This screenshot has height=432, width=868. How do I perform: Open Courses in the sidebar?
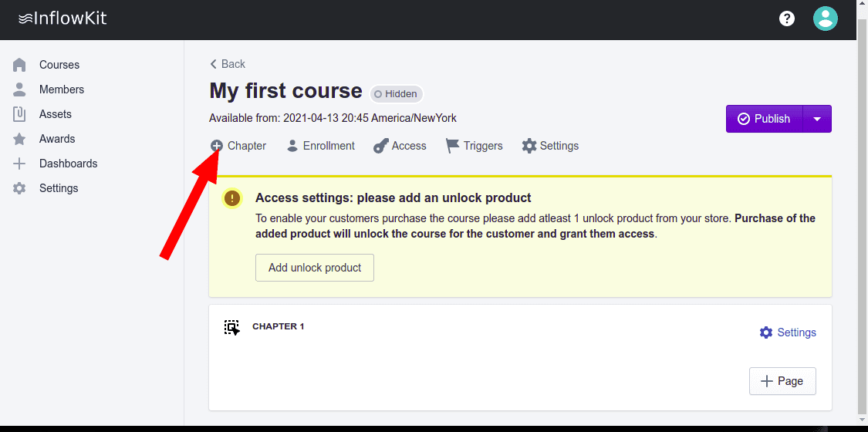click(x=59, y=65)
